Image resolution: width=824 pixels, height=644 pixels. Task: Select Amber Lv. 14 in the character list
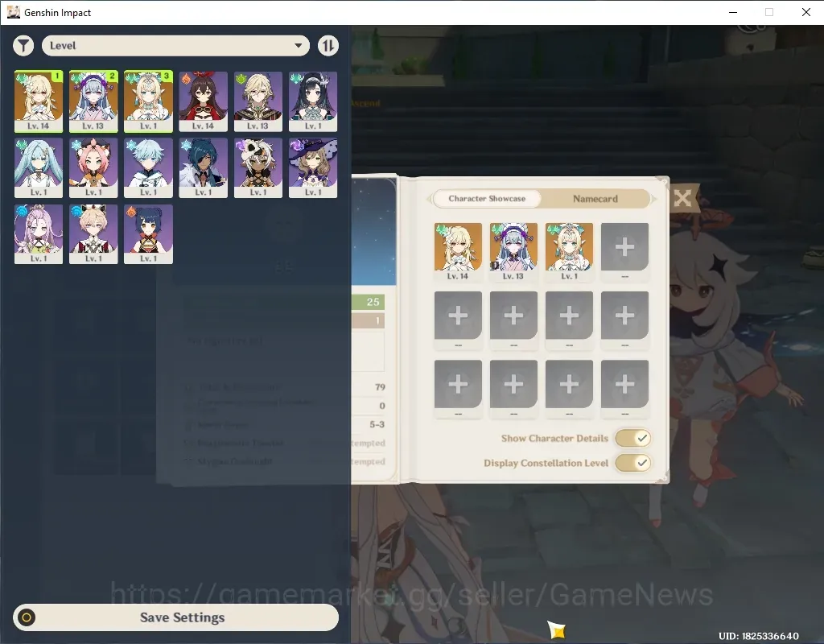coord(203,101)
